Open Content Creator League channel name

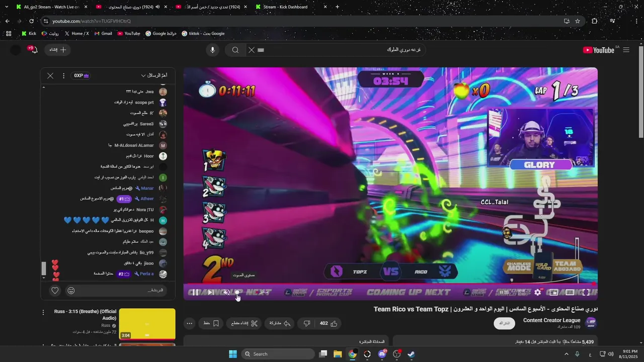(x=551, y=320)
